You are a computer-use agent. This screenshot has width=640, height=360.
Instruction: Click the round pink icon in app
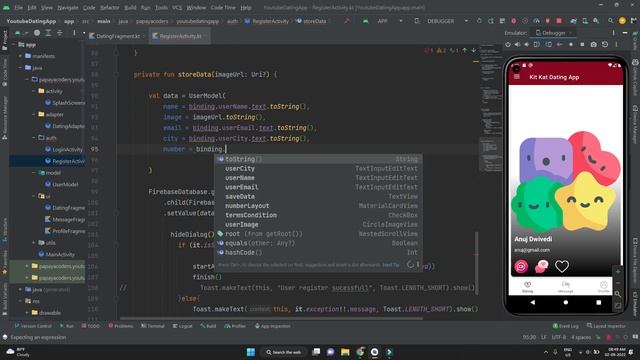coord(521,267)
